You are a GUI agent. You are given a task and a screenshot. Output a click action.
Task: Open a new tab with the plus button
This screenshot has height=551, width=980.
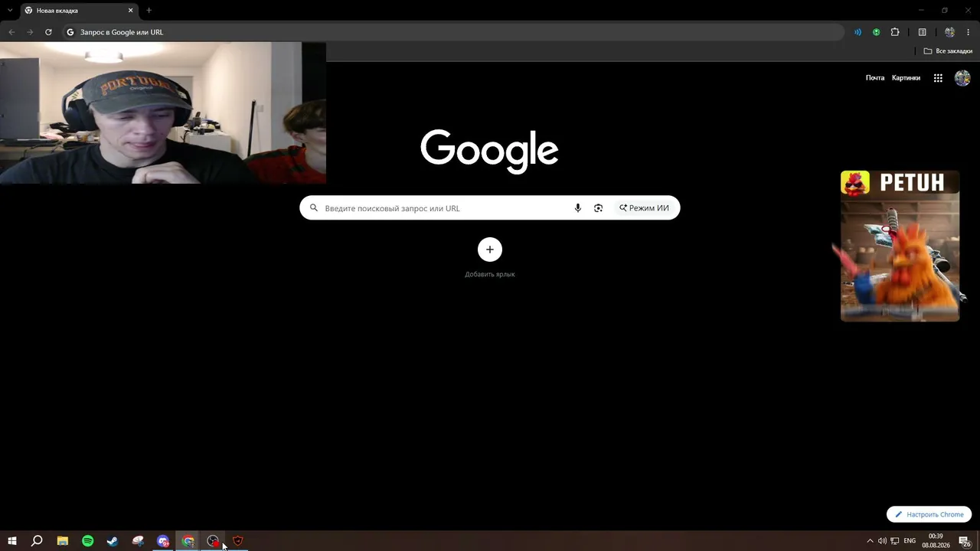(149, 11)
